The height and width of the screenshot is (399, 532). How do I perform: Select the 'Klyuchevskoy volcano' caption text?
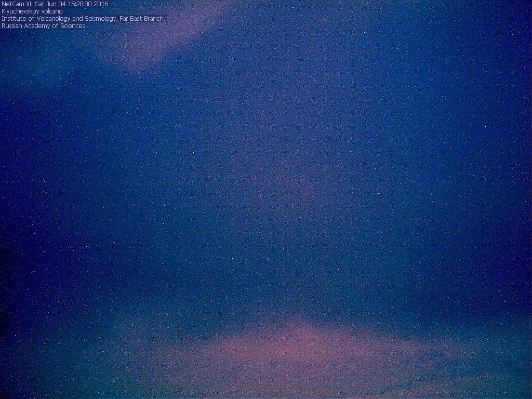point(32,11)
